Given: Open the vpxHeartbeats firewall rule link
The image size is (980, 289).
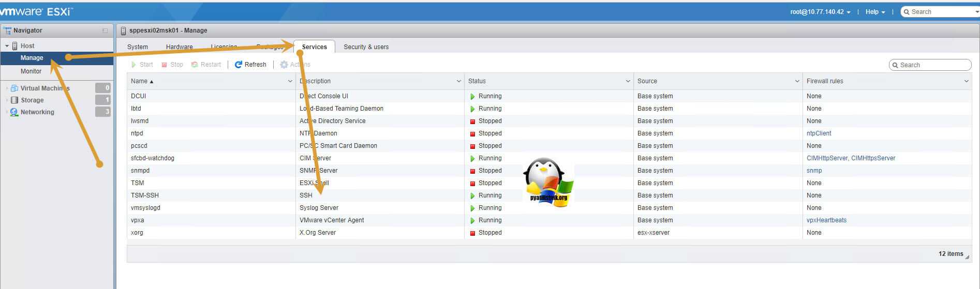Looking at the screenshot, I should (x=826, y=220).
